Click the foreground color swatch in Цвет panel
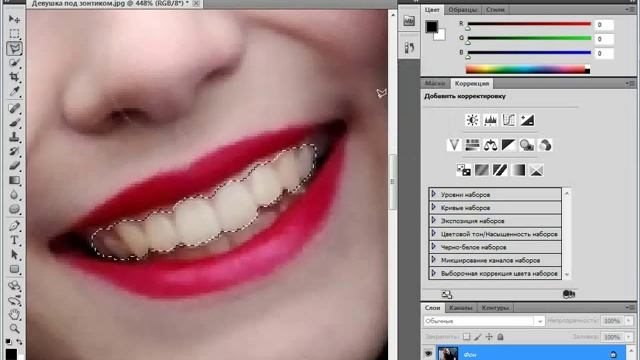This screenshot has width=640, height=360. (x=431, y=27)
